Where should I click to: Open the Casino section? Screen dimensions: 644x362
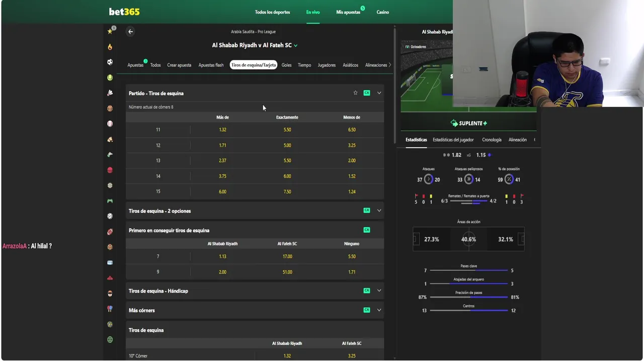(x=383, y=12)
